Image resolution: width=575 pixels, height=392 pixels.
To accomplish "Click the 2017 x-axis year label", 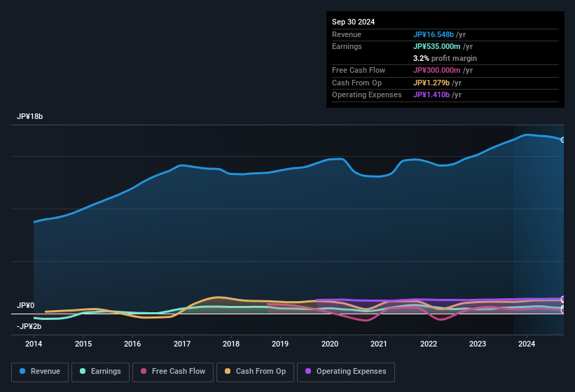I will [182, 344].
